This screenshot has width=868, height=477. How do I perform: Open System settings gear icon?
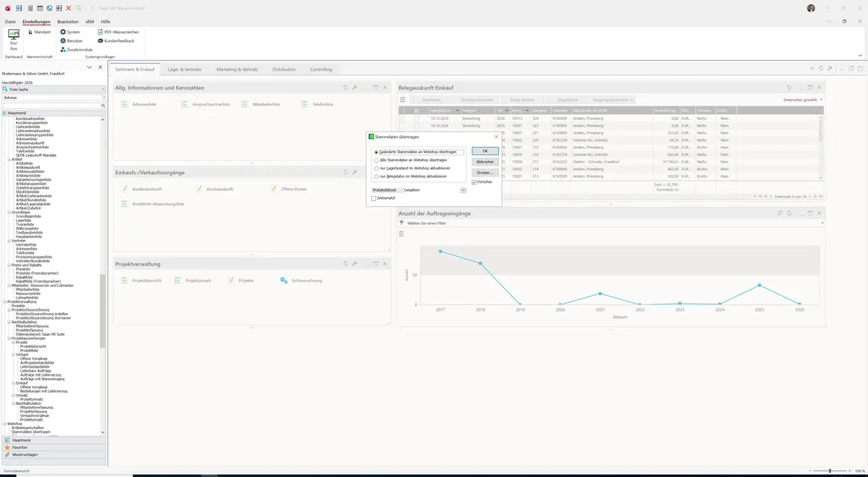(x=63, y=32)
